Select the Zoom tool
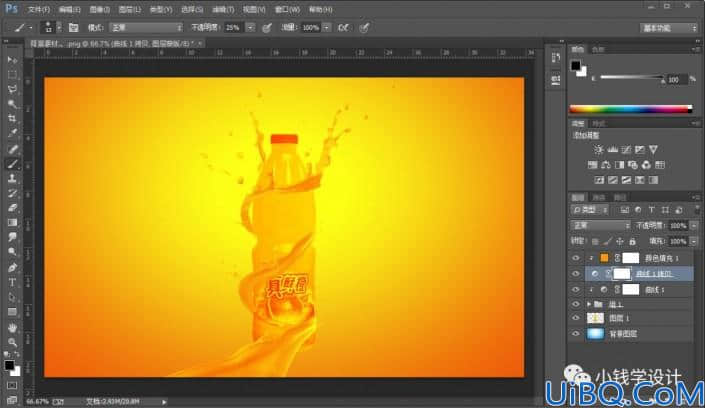This screenshot has height=408, width=705. pos(12,342)
